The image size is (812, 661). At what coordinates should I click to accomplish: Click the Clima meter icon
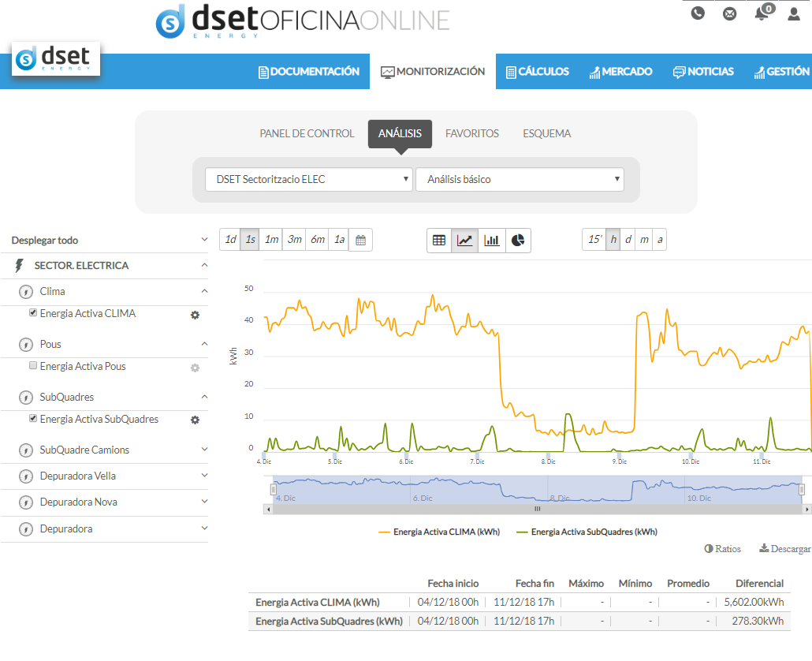tap(26, 292)
